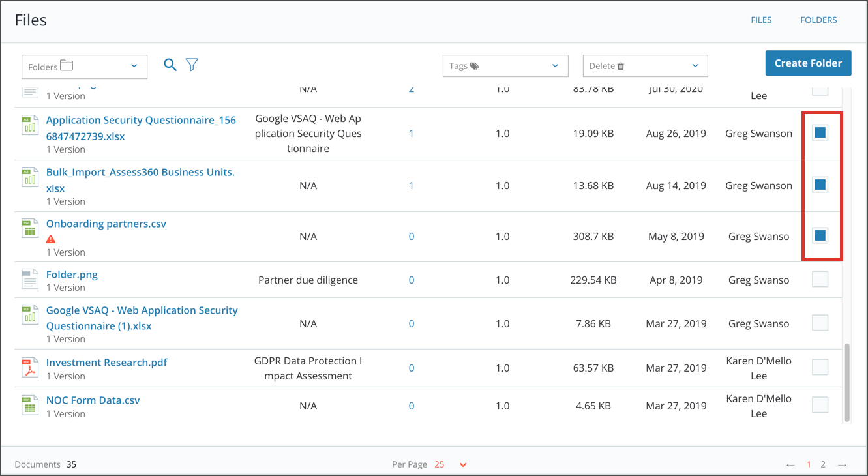Viewport: 868px width, 476px height.
Task: Open the Investment Research.pdf link
Action: [107, 363]
